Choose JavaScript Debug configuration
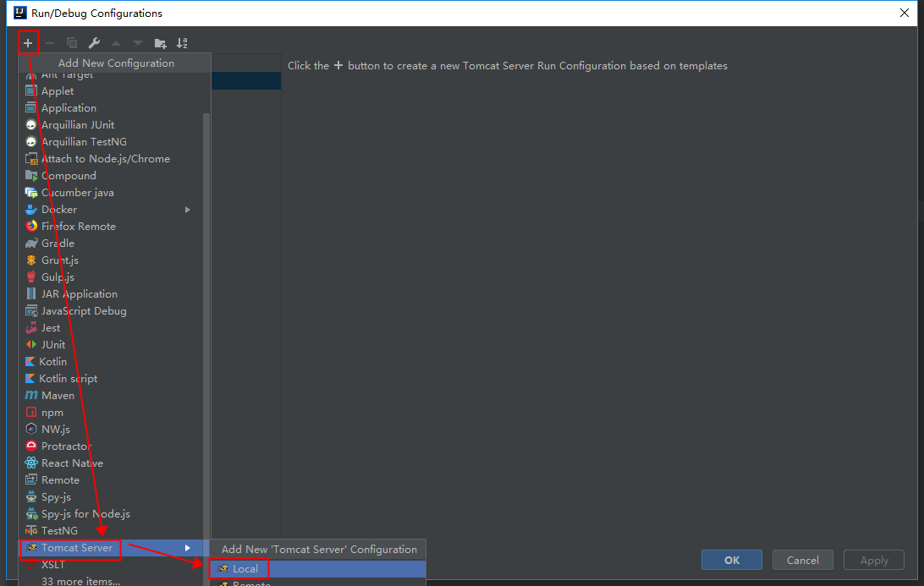Viewport: 924px width, 586px height. tap(111, 311)
